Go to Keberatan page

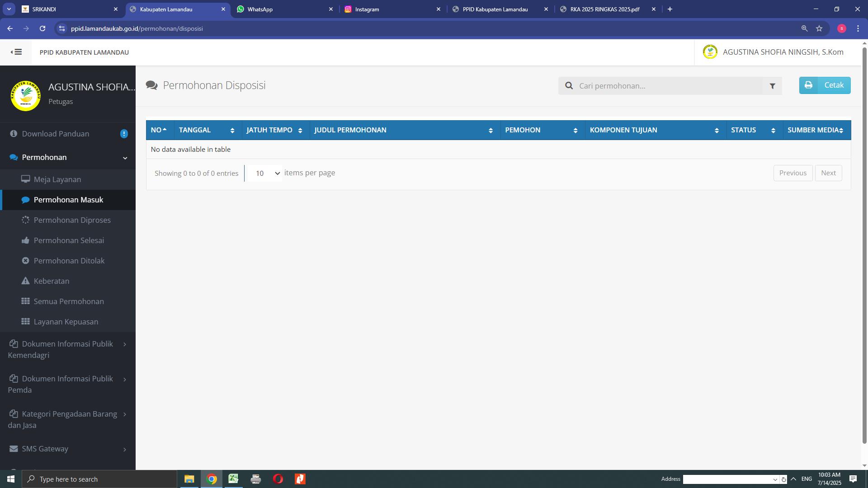click(x=68, y=281)
